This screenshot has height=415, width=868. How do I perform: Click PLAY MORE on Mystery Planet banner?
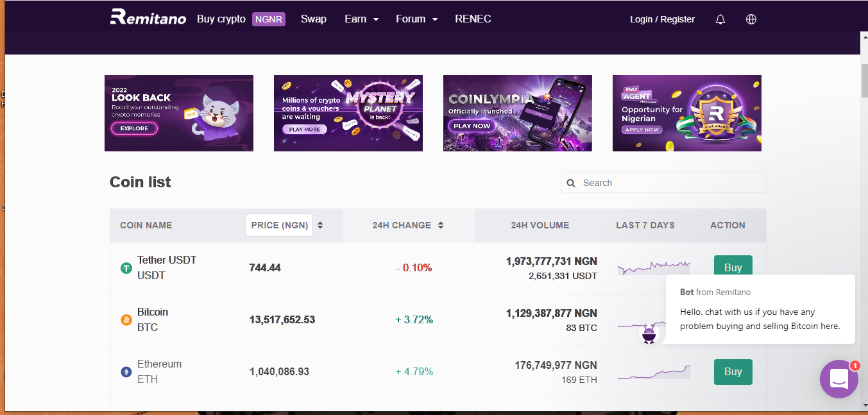[304, 129]
